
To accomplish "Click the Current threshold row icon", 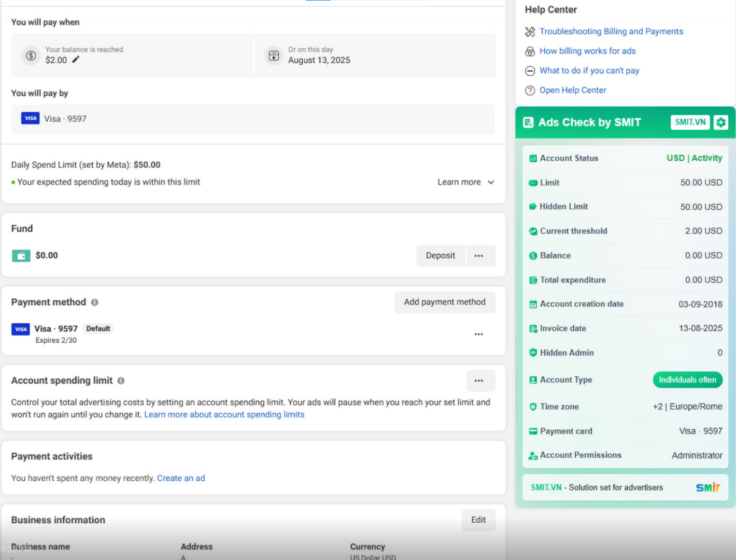I will point(533,231).
